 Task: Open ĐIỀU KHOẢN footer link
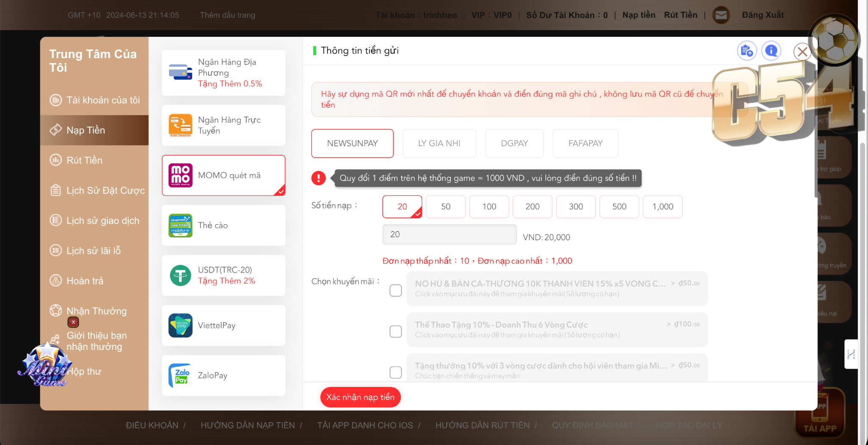click(x=152, y=425)
